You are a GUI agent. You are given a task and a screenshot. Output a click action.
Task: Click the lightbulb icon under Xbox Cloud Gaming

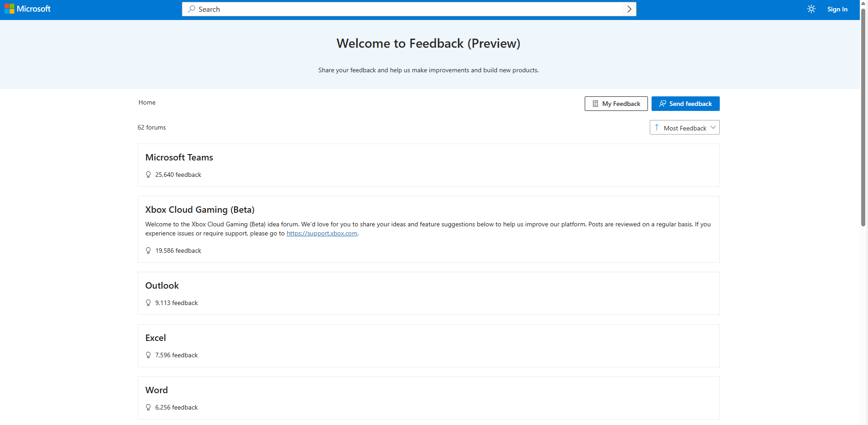coord(148,250)
